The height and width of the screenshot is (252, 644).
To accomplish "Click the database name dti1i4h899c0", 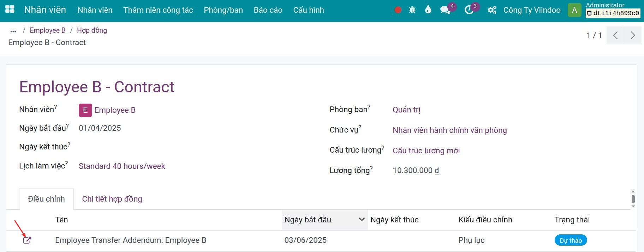I will coord(613,13).
